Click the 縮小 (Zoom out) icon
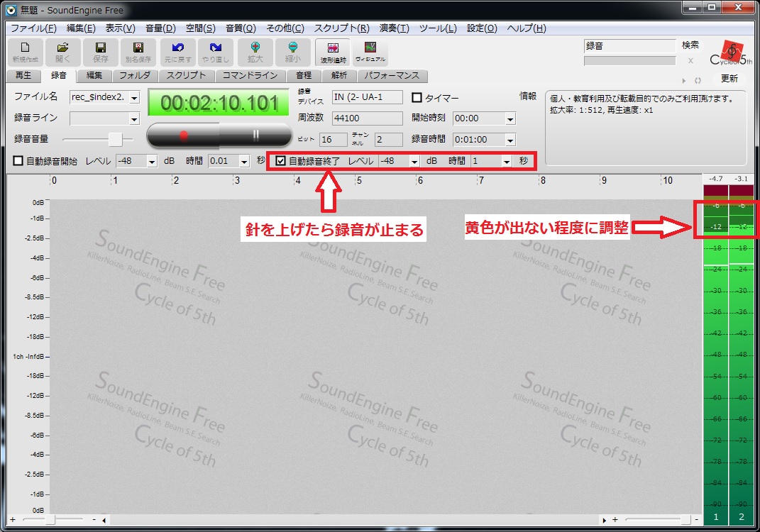Image resolution: width=760 pixels, height=532 pixels. coord(292,52)
